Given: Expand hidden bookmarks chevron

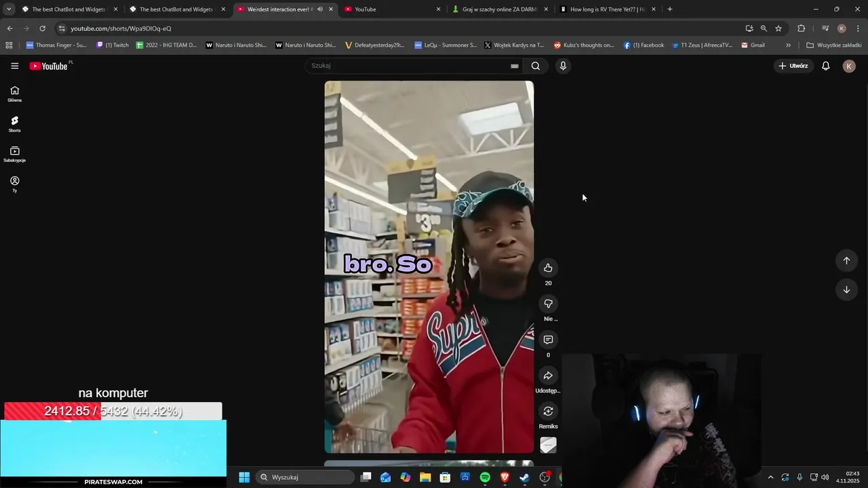Looking at the screenshot, I should tap(788, 45).
